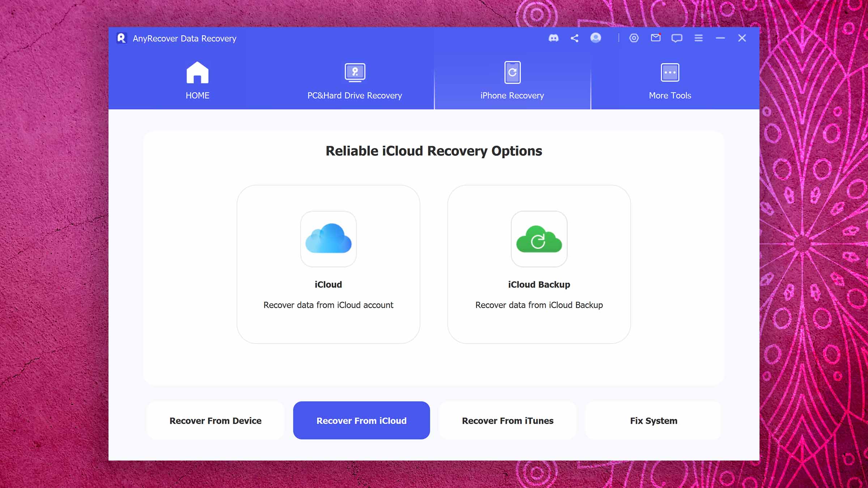Viewport: 868px width, 488px height.
Task: Select Recover From iTunes button
Action: tap(508, 420)
